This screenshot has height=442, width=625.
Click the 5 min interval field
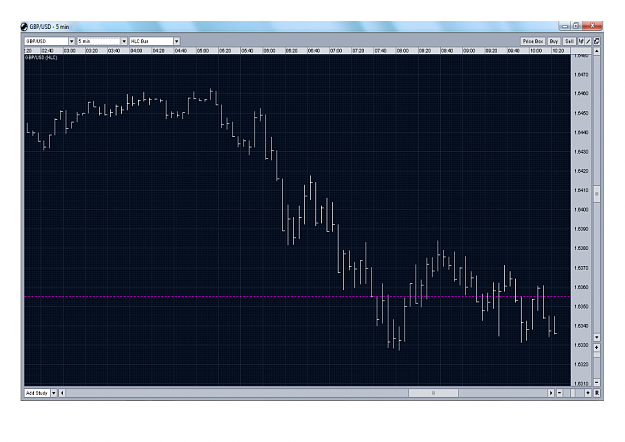(x=99, y=41)
